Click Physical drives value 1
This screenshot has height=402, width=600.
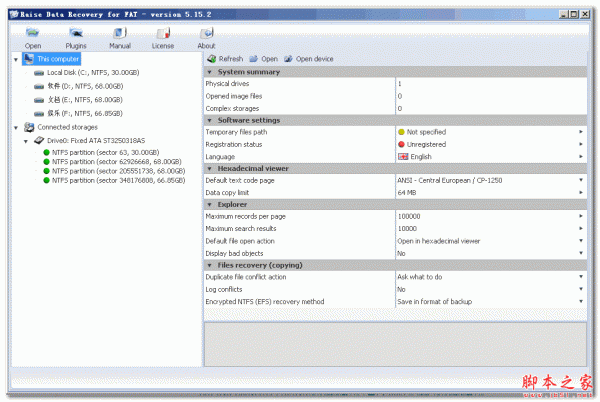399,84
